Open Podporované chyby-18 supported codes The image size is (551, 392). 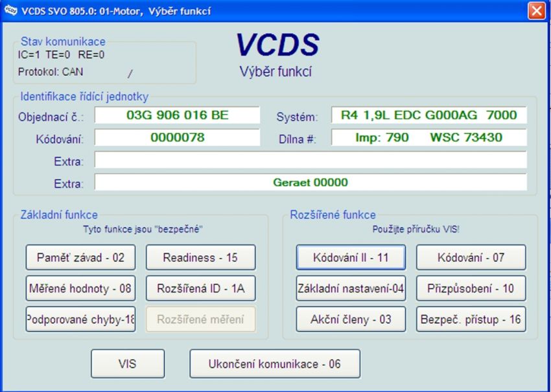pyautogui.click(x=80, y=319)
